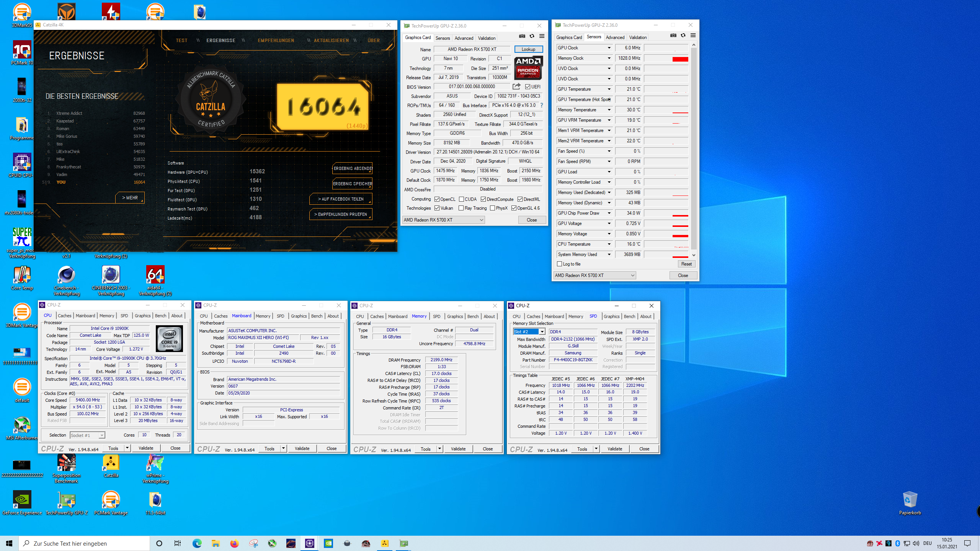The image size is (980, 551).
Task: Toggle the PhysX checkbox in GPU-Z
Action: [492, 208]
